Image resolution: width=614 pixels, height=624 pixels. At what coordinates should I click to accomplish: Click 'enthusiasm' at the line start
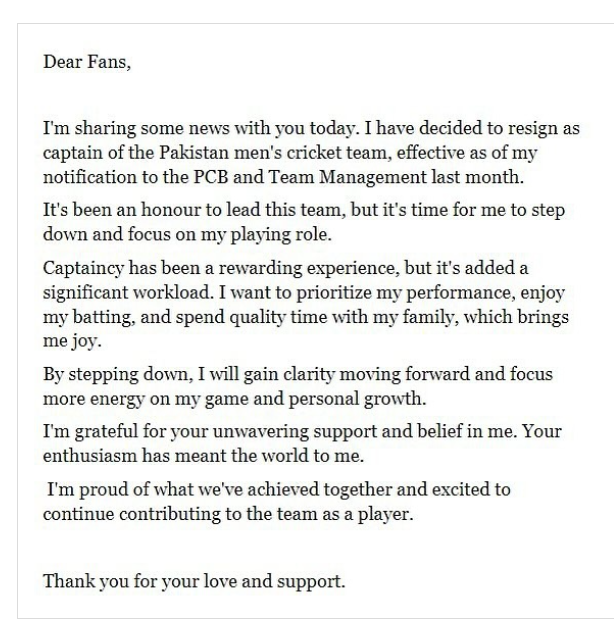[90, 456]
